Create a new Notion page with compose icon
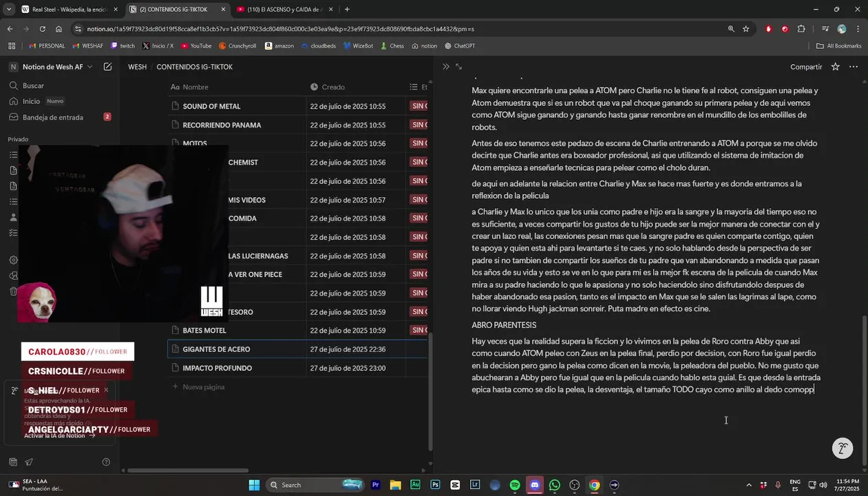The height and width of the screenshot is (496, 868). coord(108,67)
